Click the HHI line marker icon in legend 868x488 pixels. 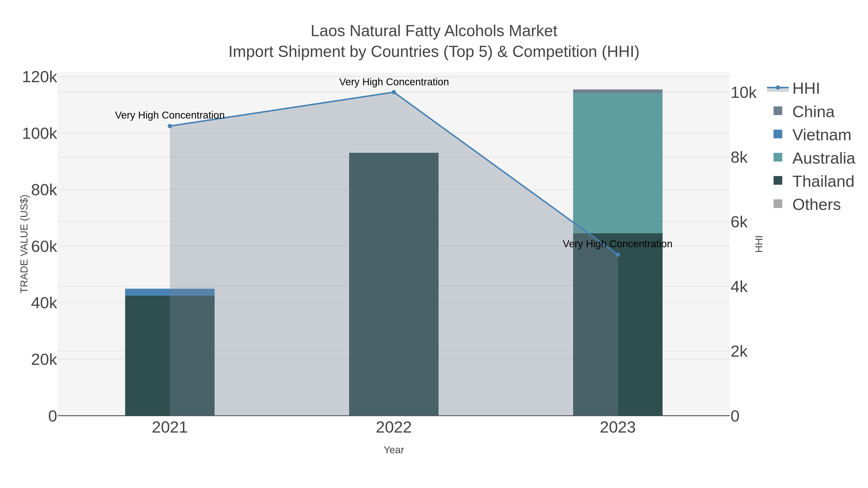(778, 88)
